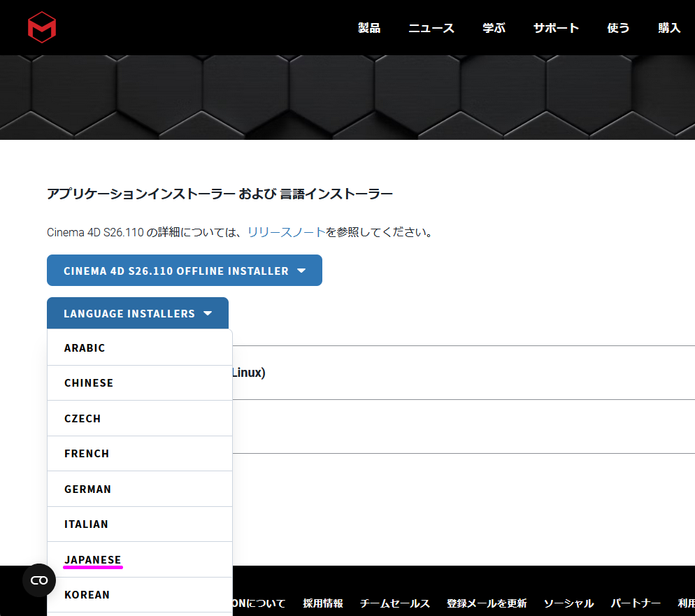Select Japanese language installer
The image size is (695, 616).
coord(140,559)
